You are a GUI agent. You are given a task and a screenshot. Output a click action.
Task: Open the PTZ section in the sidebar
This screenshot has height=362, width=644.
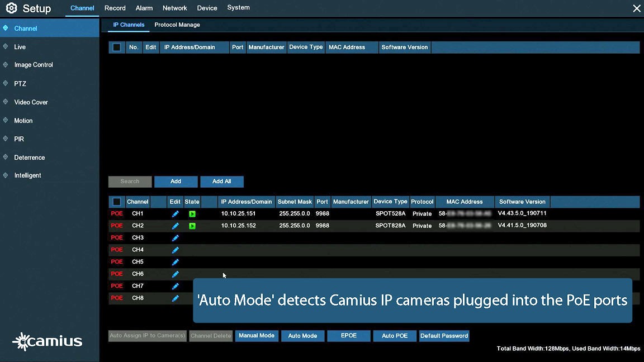tap(20, 84)
